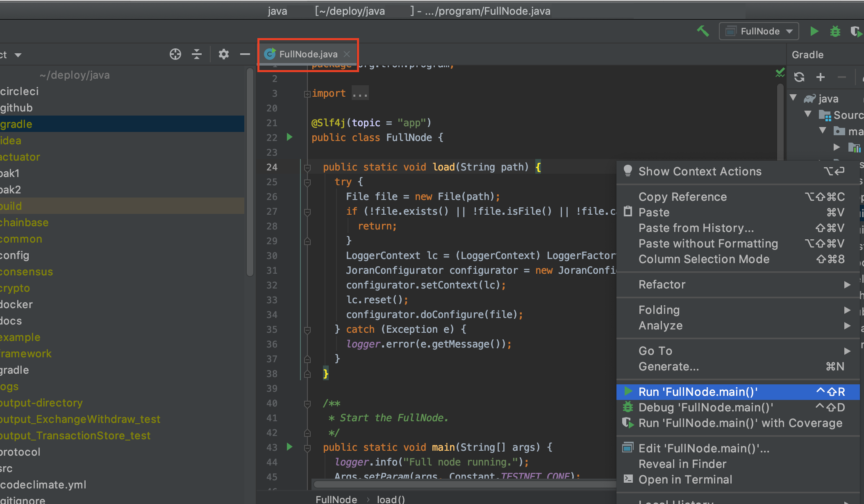Click the load() breadcrumb at the bottom

(391, 499)
